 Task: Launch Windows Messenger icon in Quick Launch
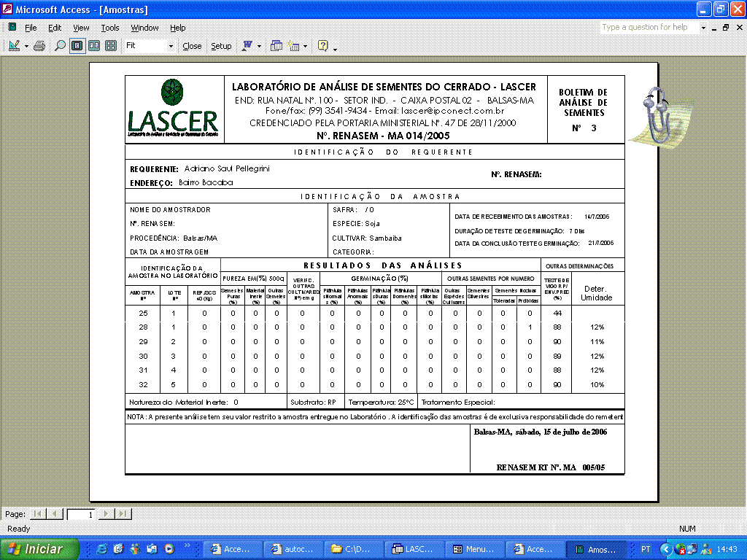135,549
